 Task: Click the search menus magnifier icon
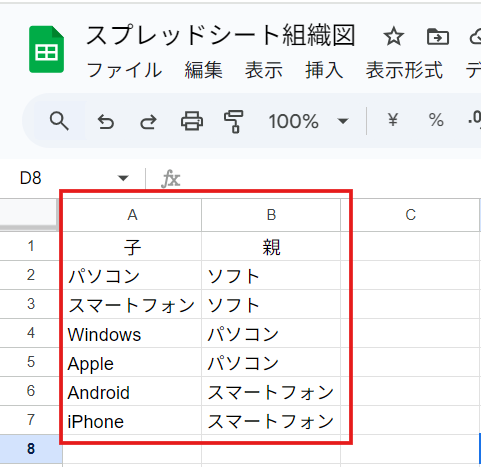tap(59, 121)
